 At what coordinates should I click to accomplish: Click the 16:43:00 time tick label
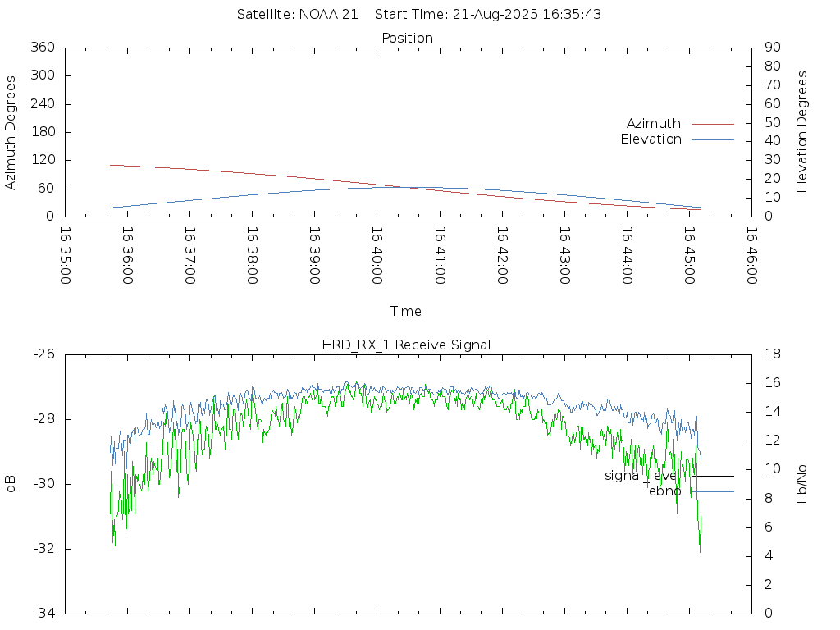[x=564, y=256]
